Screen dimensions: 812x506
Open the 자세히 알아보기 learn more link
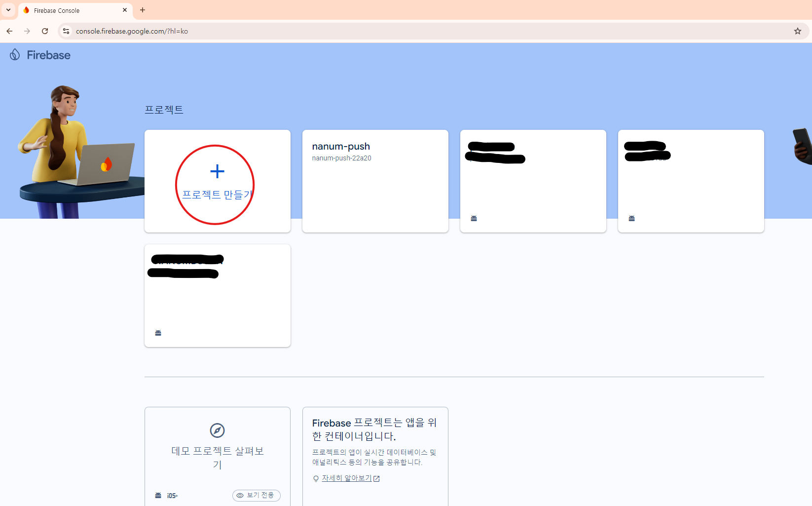click(346, 478)
